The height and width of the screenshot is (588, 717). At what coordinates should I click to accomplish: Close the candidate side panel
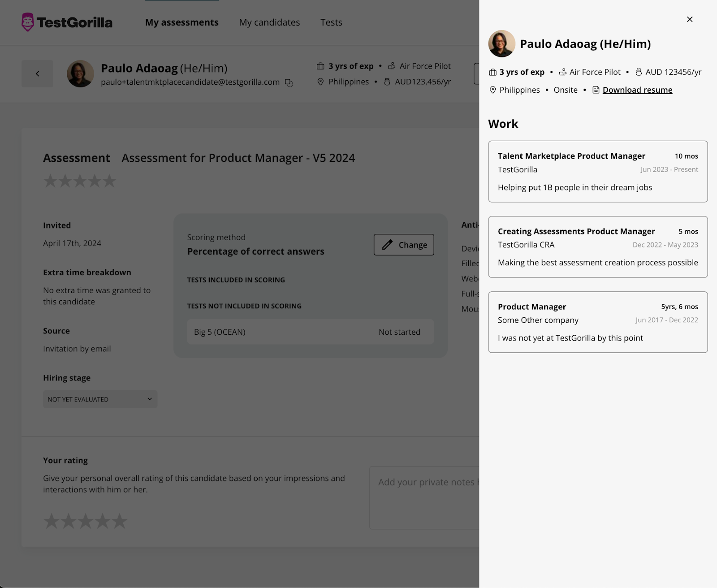point(690,19)
